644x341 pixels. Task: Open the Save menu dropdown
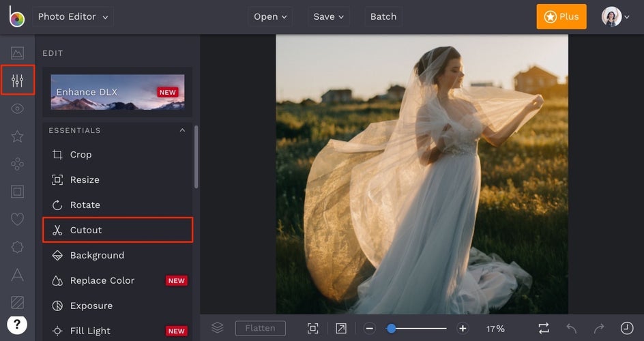329,17
